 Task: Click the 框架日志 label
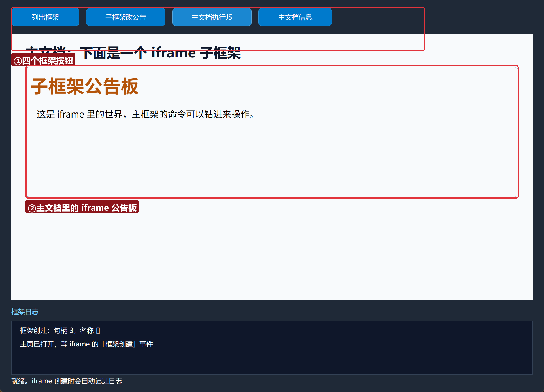click(25, 312)
